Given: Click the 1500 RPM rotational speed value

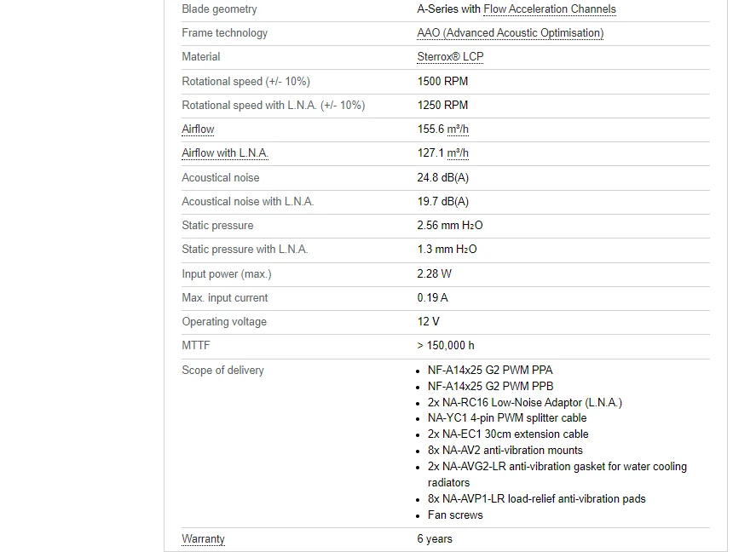Looking at the screenshot, I should coord(442,82).
